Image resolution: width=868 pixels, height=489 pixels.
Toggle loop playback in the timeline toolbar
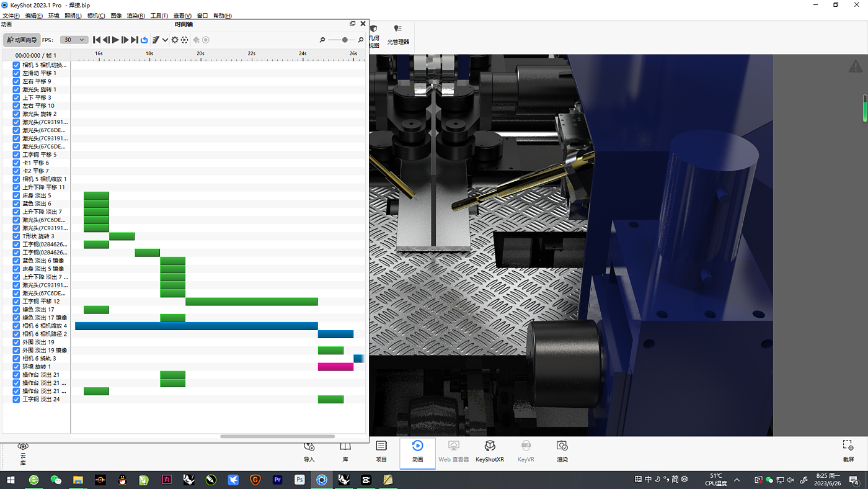click(x=144, y=40)
